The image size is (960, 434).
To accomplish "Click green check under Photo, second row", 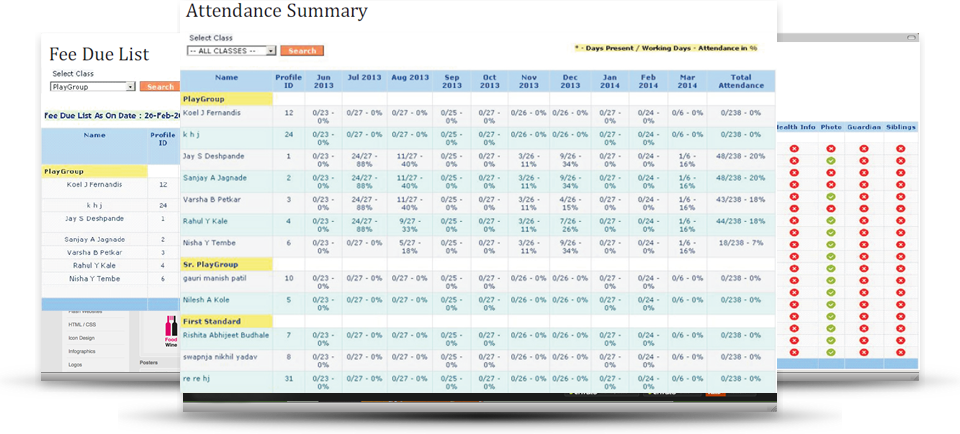I will (831, 161).
